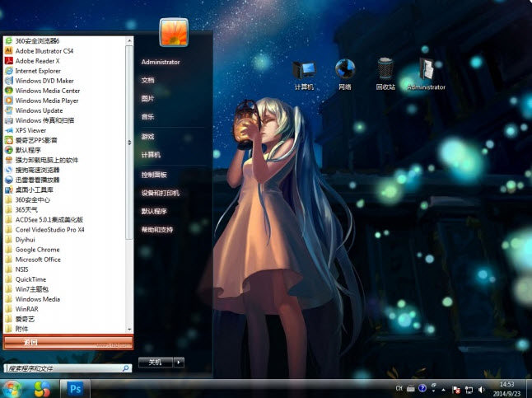The height and width of the screenshot is (398, 532).
Task: Expand the Win7主题包 folder
Action: pyautogui.click(x=27, y=289)
